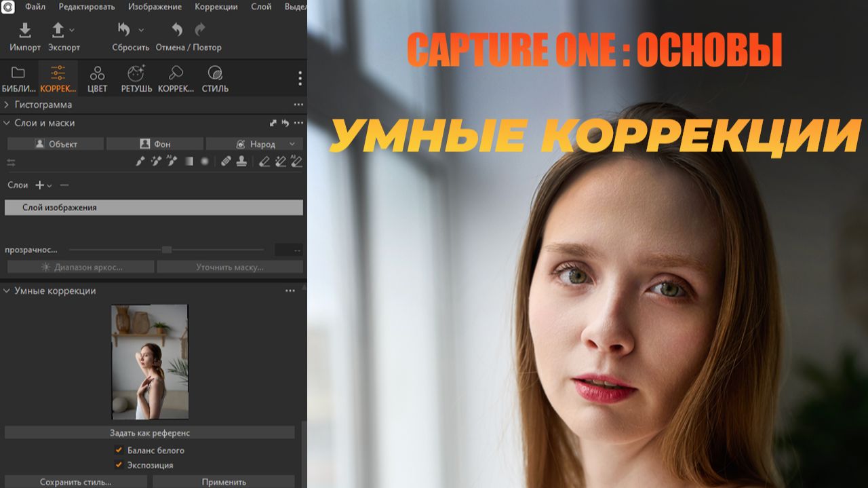Click the layer opacity (прозрачнос...) slider

coord(166,250)
